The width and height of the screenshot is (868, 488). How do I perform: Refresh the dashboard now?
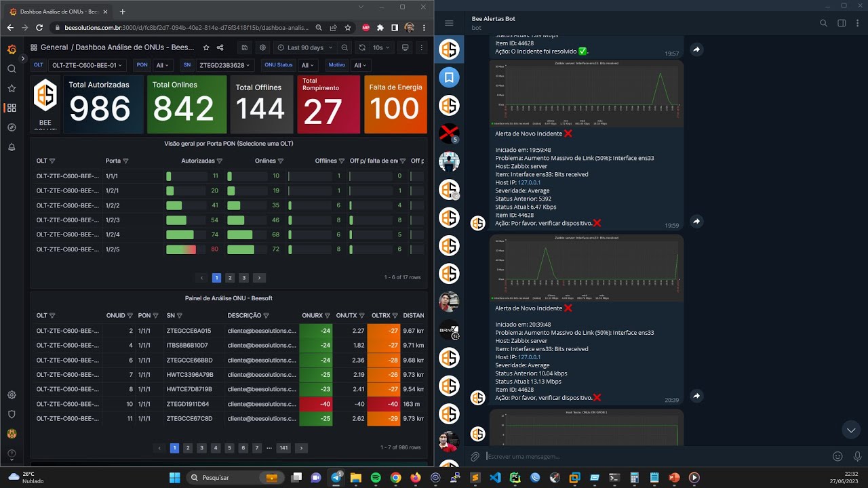pos(362,47)
